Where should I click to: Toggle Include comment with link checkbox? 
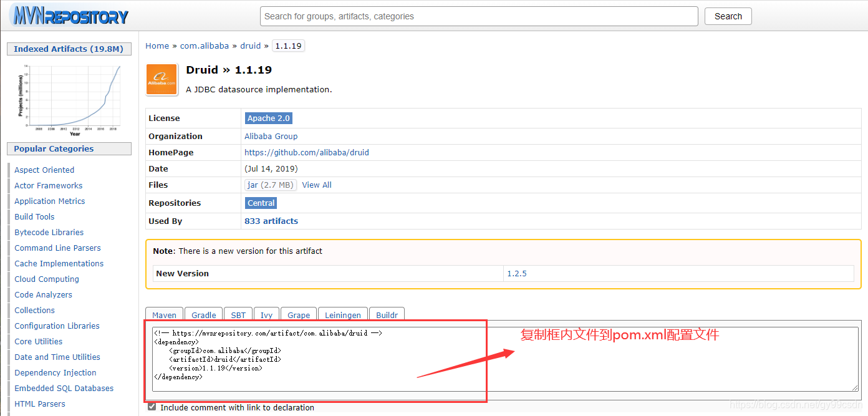coord(152,407)
